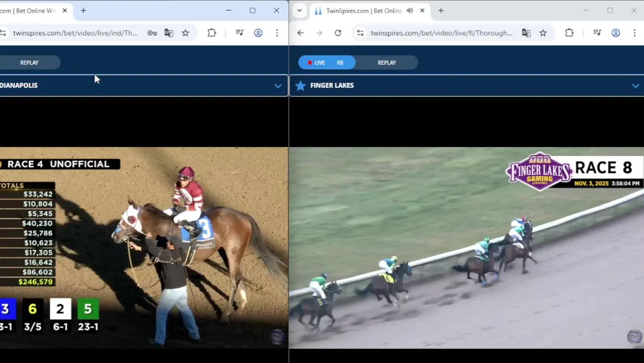Image resolution: width=644 pixels, height=363 pixels.
Task: Expand the Indianapolis track dropdown chevron
Action: pyautogui.click(x=278, y=86)
